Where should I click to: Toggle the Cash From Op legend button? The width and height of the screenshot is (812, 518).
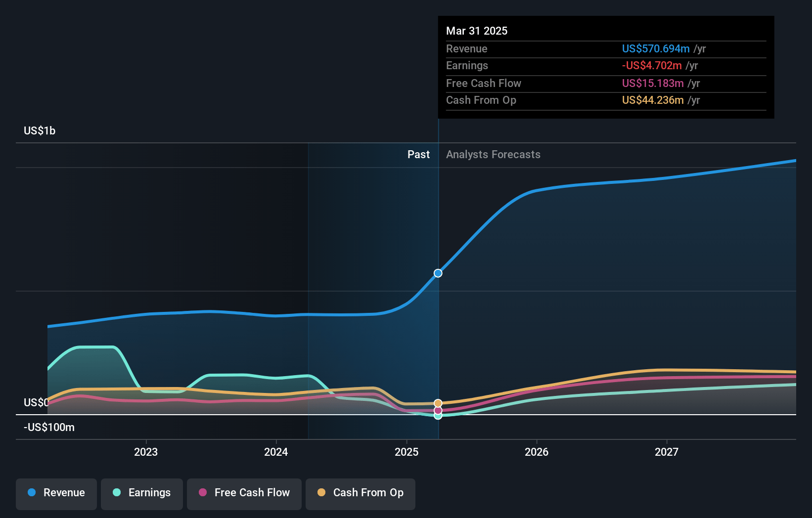click(361, 494)
